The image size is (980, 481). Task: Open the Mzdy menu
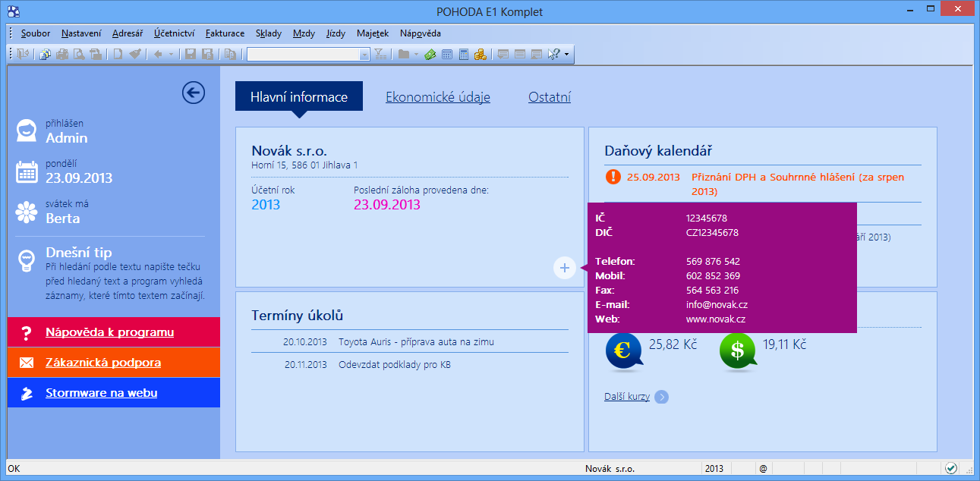(x=304, y=33)
